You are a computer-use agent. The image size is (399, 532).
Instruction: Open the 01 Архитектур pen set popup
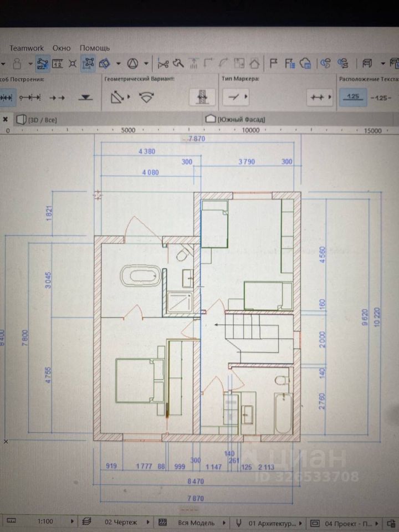(300, 524)
